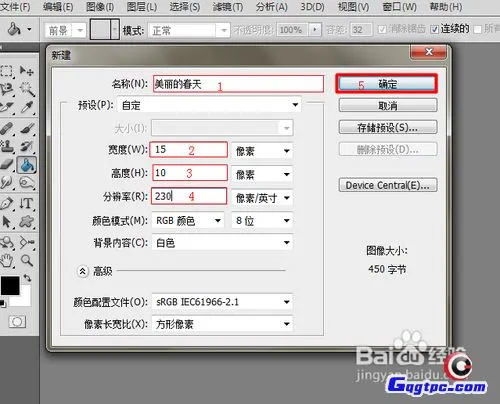Viewport: 500px width, 404px height.
Task: Open the 像素/英寸 resolution unit dropdown
Action: [x=262, y=198]
